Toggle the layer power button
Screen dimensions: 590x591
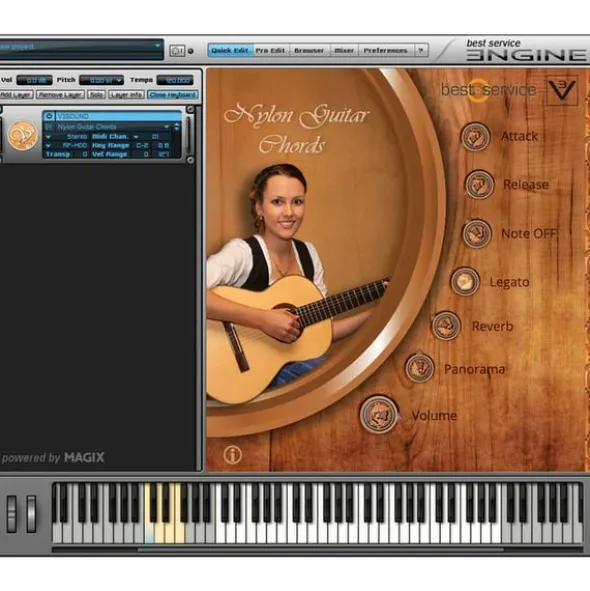49,116
